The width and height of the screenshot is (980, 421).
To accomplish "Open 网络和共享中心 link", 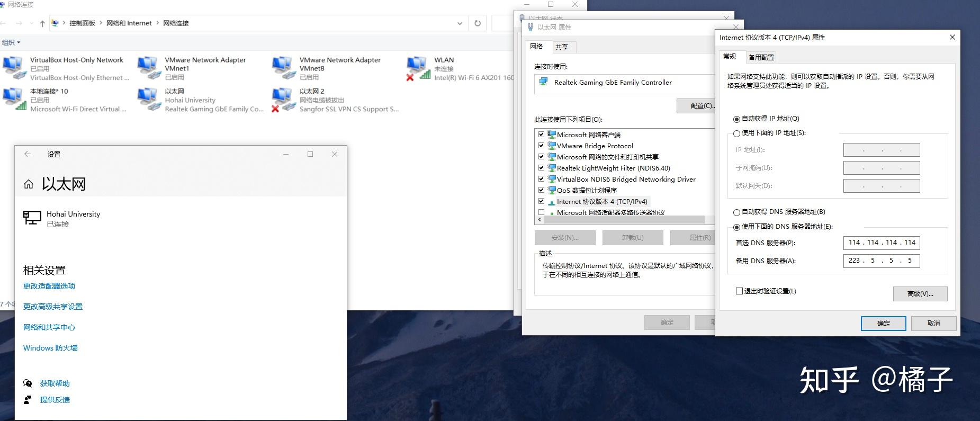I will coord(49,327).
